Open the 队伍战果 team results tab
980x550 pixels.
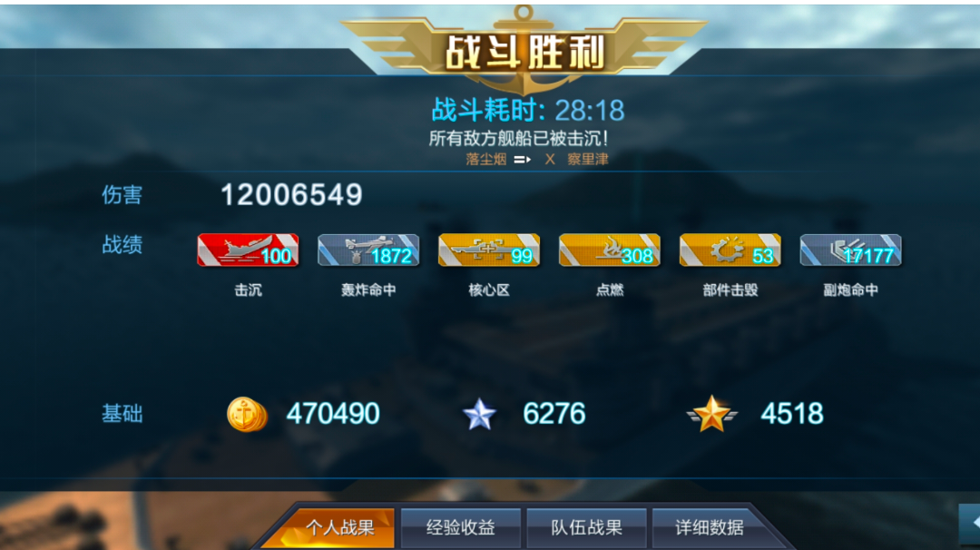point(586,527)
